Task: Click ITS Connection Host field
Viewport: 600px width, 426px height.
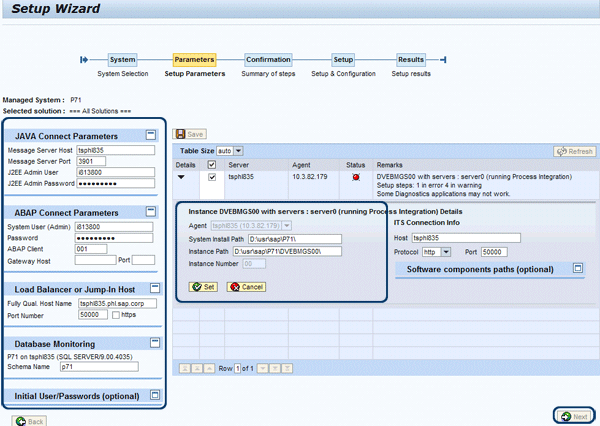Action: (466, 238)
